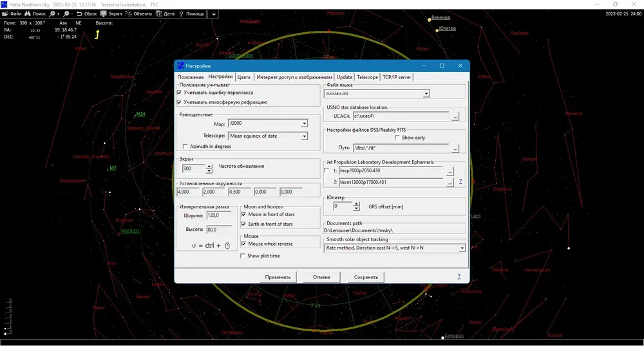Browse for FITS path with ellipsis button
The height and width of the screenshot is (346, 644).
[x=455, y=148]
